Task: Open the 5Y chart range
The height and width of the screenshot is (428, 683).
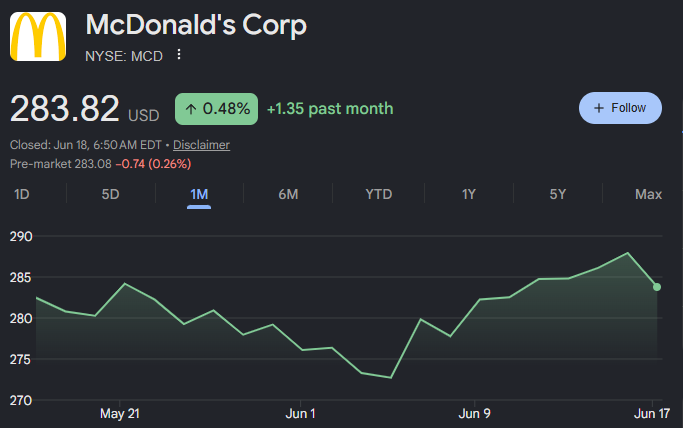Action: coord(558,194)
